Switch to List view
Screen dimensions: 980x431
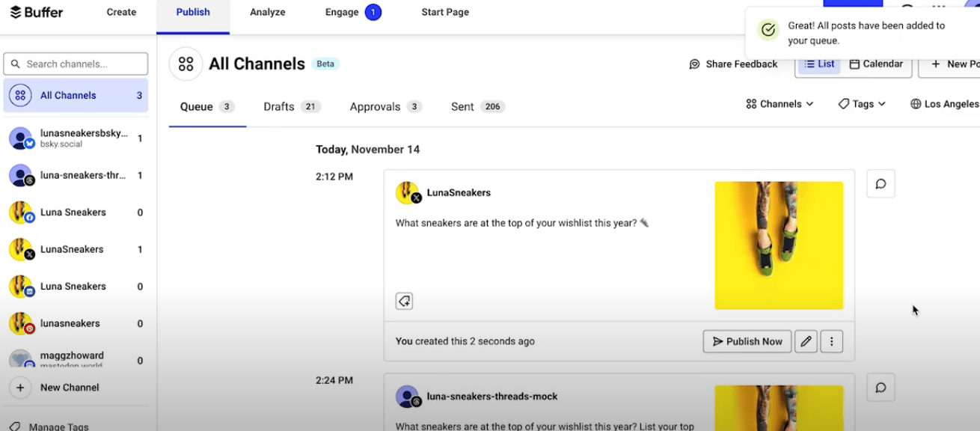(818, 64)
